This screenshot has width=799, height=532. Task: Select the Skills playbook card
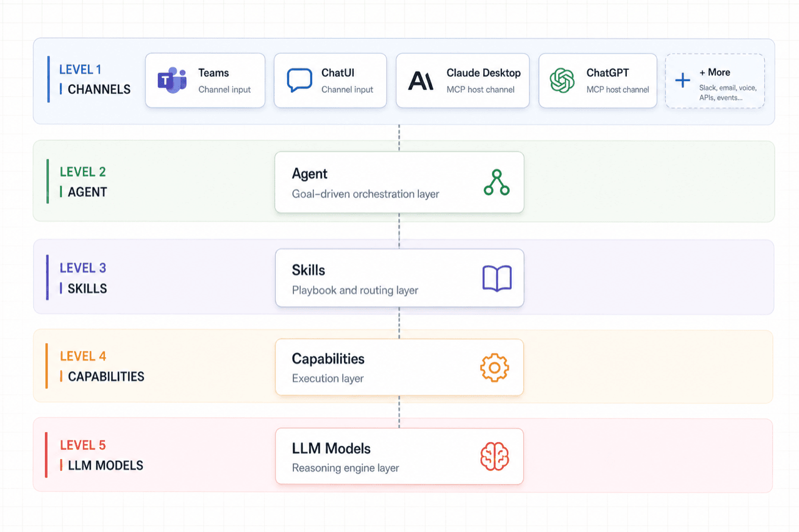399,278
